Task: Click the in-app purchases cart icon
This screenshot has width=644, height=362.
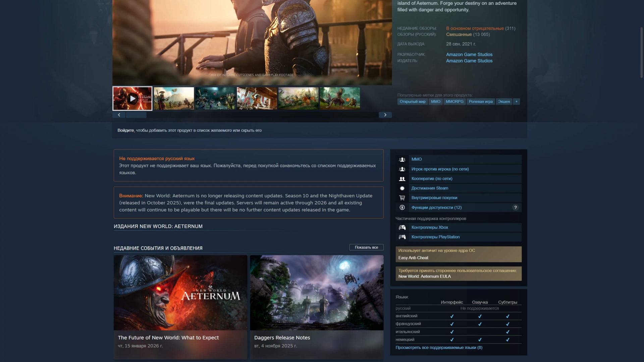Action: 402,198
